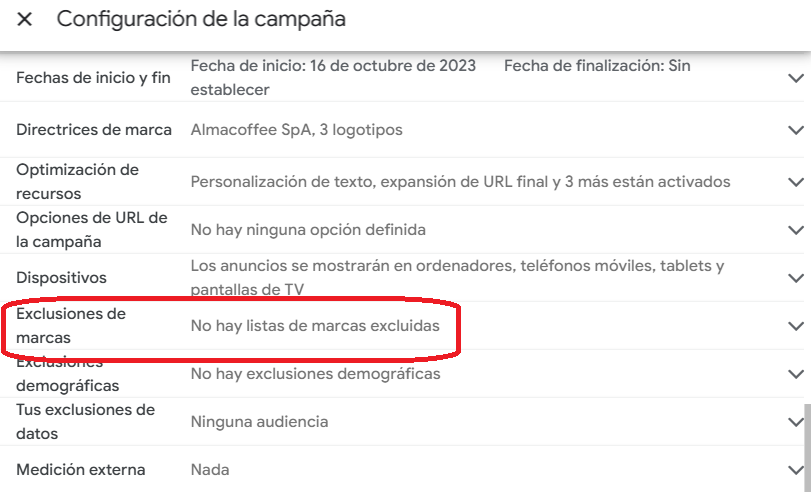The width and height of the screenshot is (811, 492).
Task: Expand the Fechas de inicio y fin chevron
Action: [x=796, y=78]
